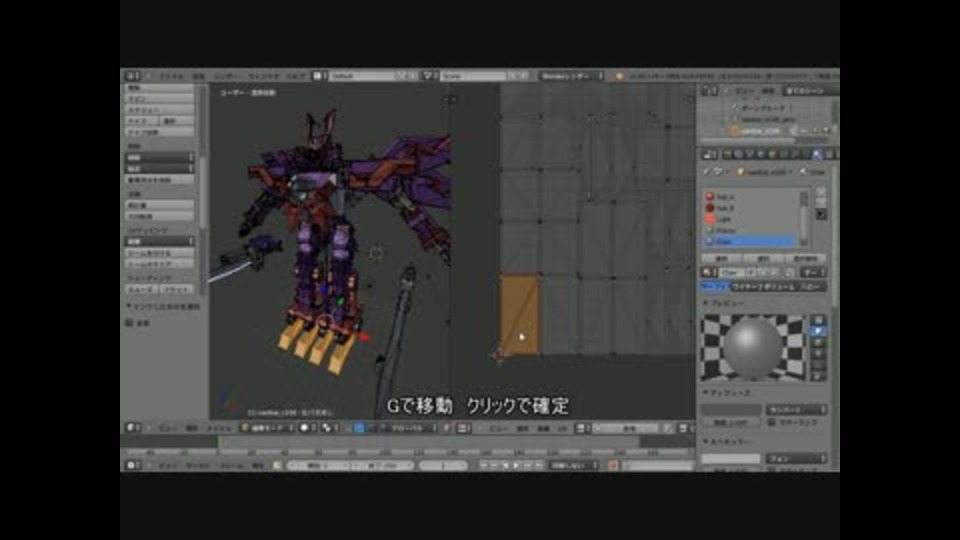Click the Smooth shading button in tool shelf
960x540 pixels.
(x=142, y=289)
